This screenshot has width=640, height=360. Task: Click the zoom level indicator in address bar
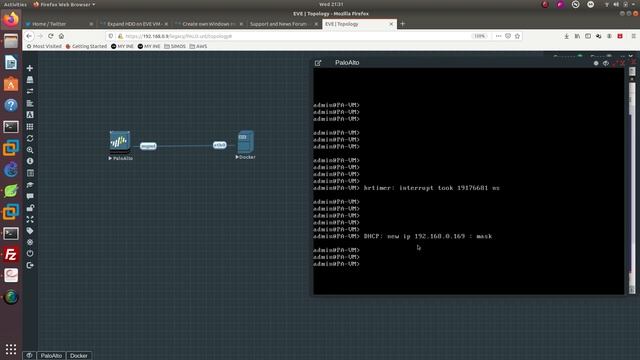(480, 36)
